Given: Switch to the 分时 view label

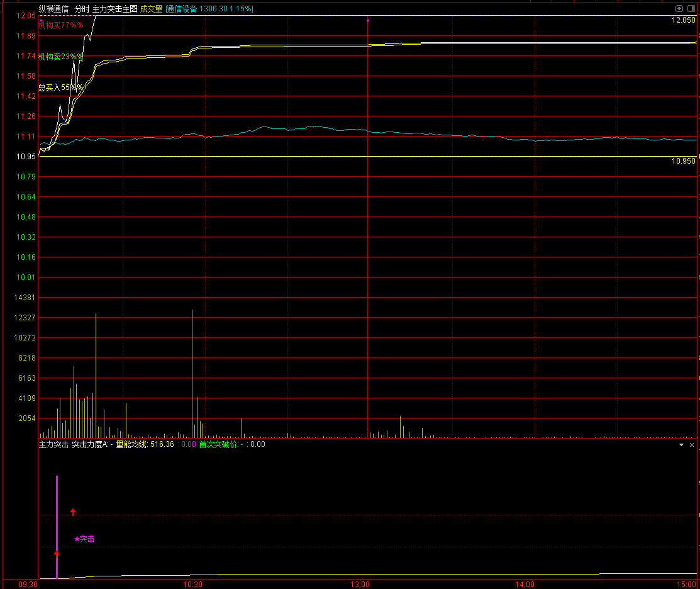Looking at the screenshot, I should [82, 9].
